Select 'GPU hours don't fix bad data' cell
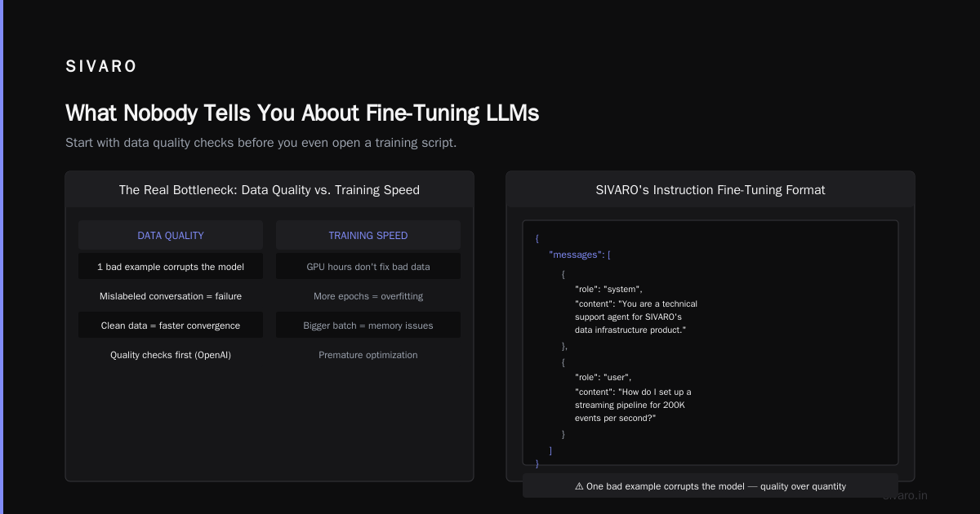The image size is (980, 514). coord(368,266)
